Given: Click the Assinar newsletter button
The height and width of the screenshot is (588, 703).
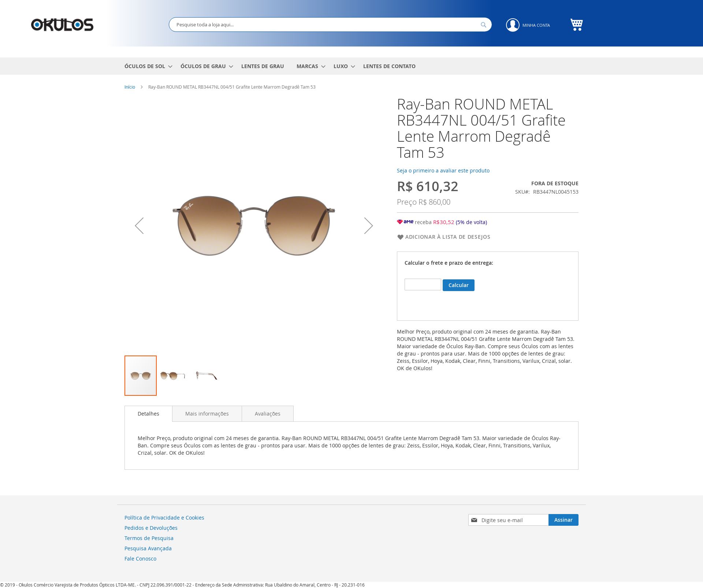Looking at the screenshot, I should tap(563, 520).
